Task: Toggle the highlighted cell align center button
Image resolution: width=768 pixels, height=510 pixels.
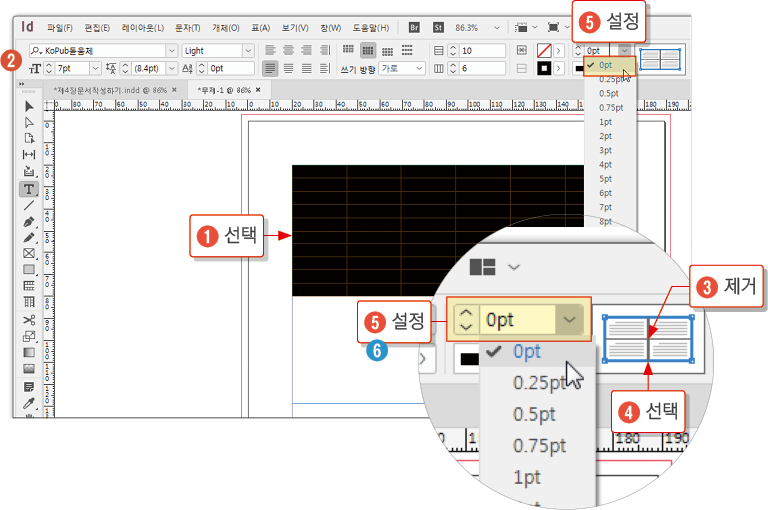Action: 368,50
